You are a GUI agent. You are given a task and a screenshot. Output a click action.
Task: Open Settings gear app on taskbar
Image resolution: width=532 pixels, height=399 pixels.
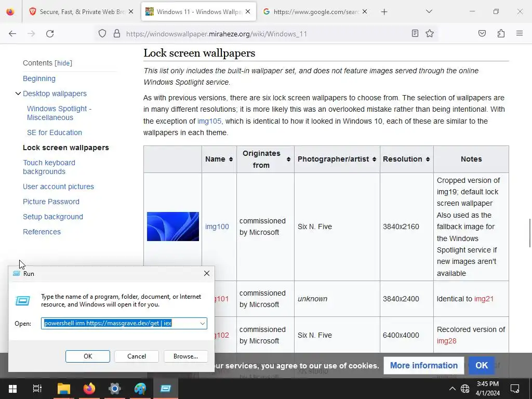coord(115,389)
